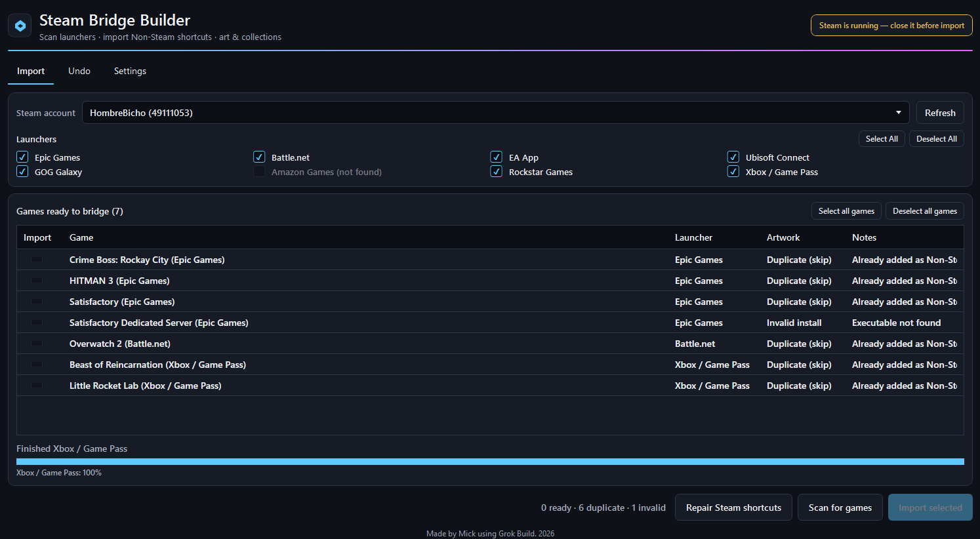Image resolution: width=980 pixels, height=539 pixels.
Task: Click Select All launchers button
Action: tap(882, 138)
